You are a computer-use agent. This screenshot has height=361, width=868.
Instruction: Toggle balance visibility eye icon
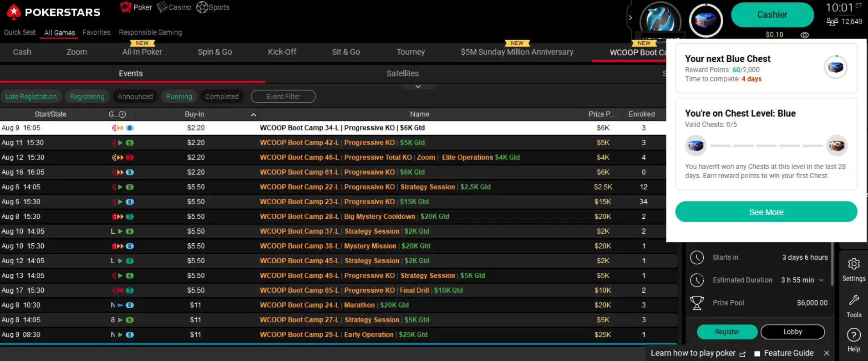[x=805, y=35]
